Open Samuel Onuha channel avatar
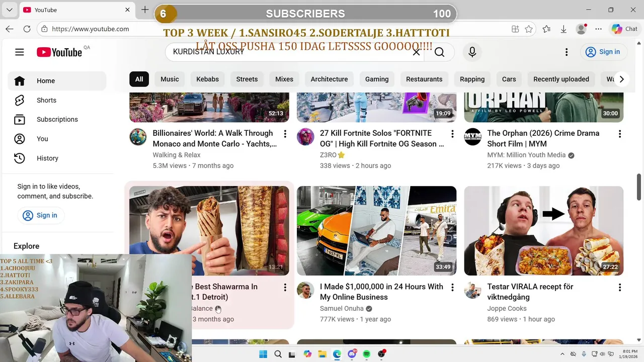644x362 pixels. pos(305,290)
